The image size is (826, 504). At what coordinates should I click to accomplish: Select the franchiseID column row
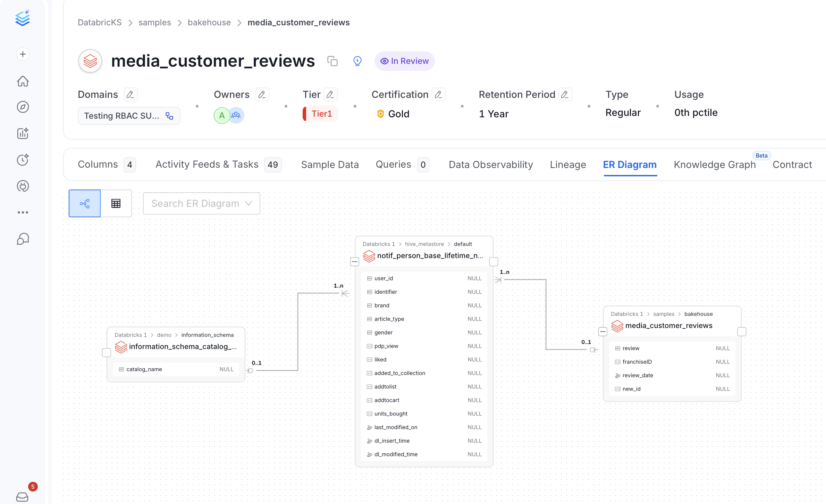click(672, 362)
